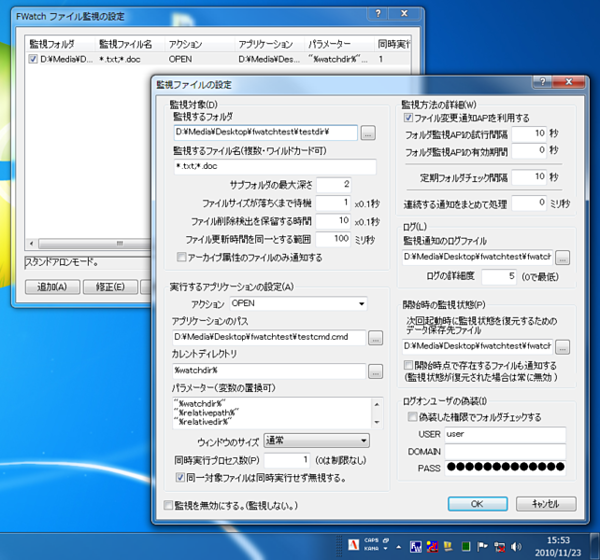Screen dimensions: 600x560
Task: Browse for アプリケーションのパス file
Action: (x=375, y=337)
